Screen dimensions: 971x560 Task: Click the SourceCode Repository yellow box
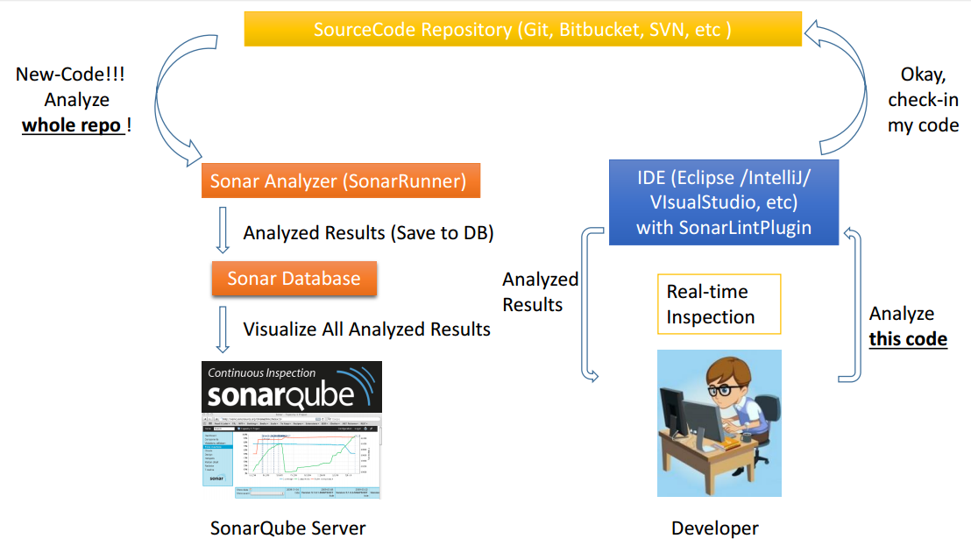(522, 29)
